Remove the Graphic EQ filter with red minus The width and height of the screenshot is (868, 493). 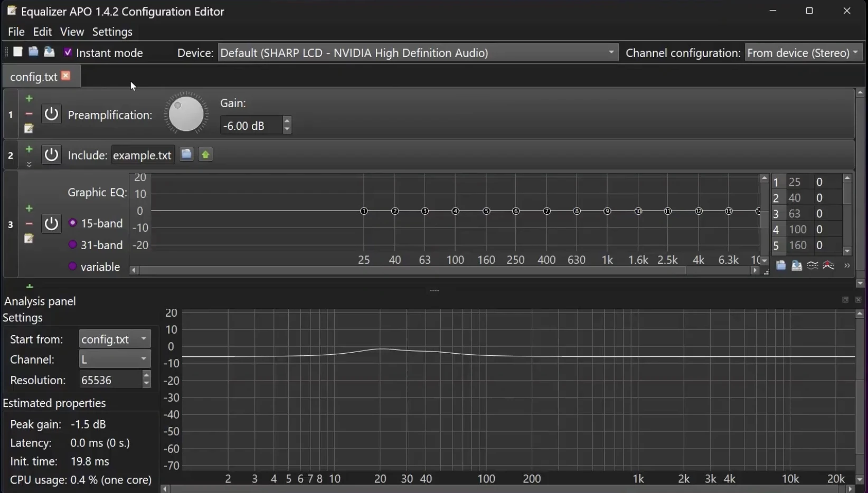(29, 224)
